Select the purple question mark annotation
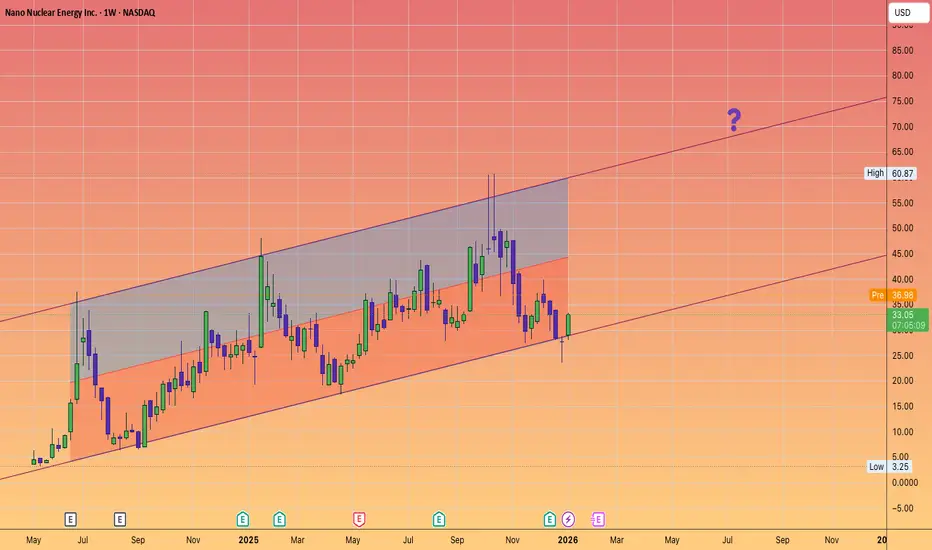 [734, 120]
